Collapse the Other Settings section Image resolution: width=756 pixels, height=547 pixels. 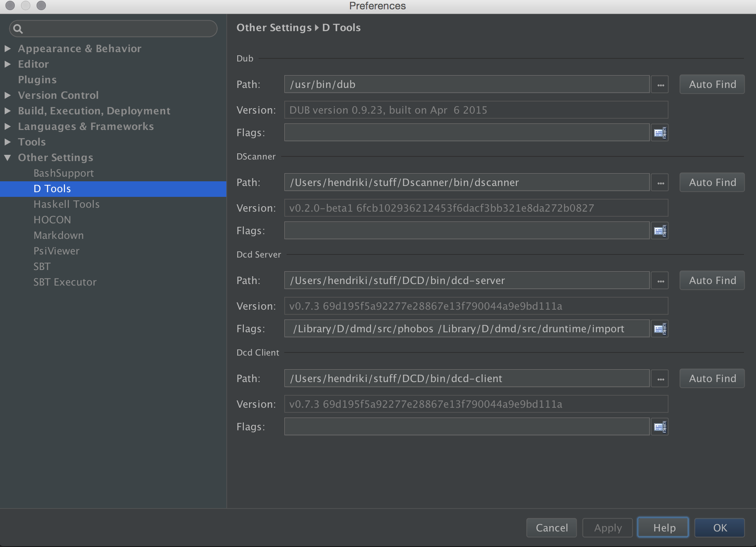7,158
